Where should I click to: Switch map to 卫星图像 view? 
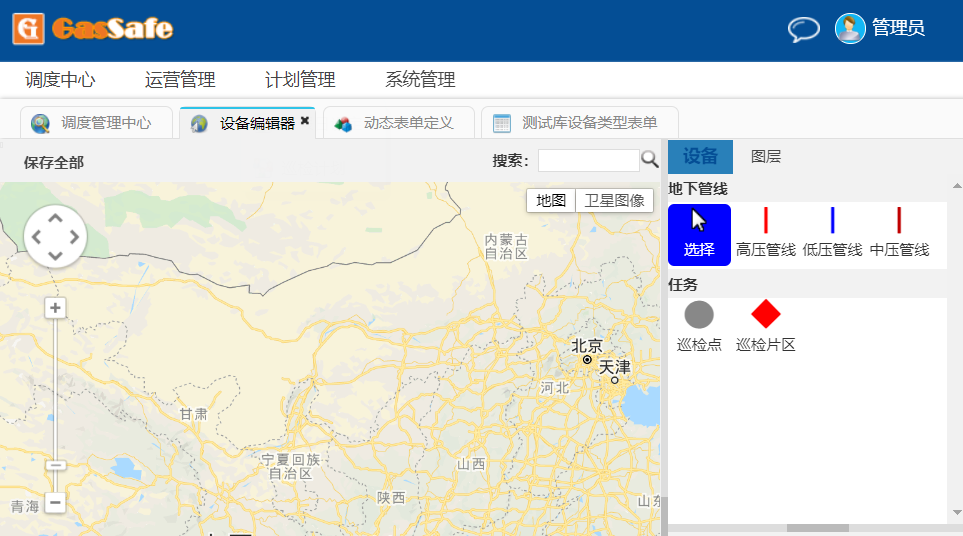(x=614, y=200)
